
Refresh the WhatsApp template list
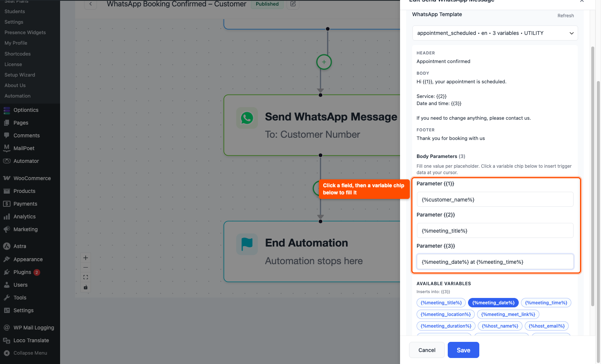point(566,16)
